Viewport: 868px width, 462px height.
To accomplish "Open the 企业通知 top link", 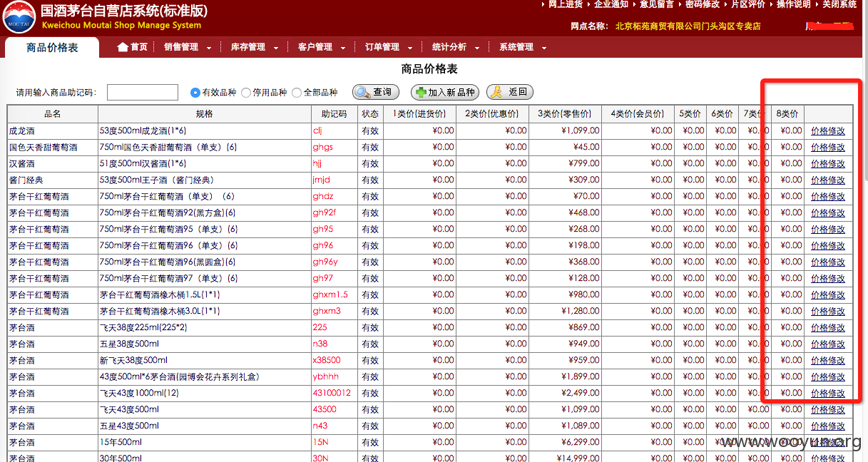I will pos(611,4).
